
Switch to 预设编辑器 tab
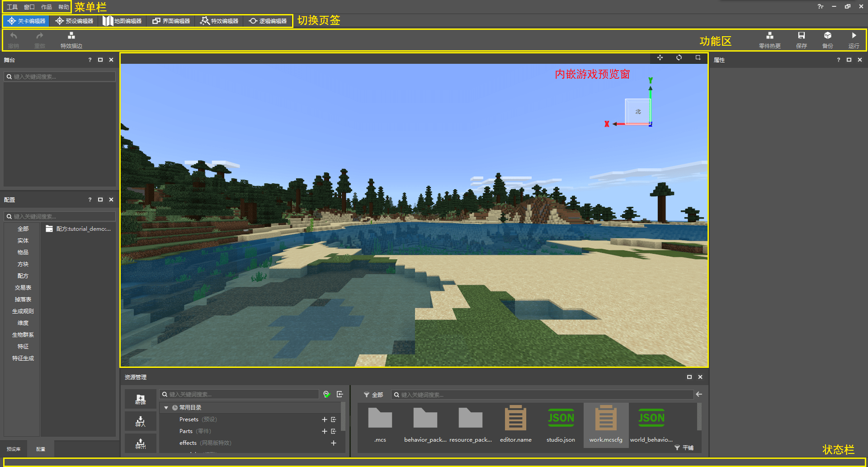(x=74, y=21)
